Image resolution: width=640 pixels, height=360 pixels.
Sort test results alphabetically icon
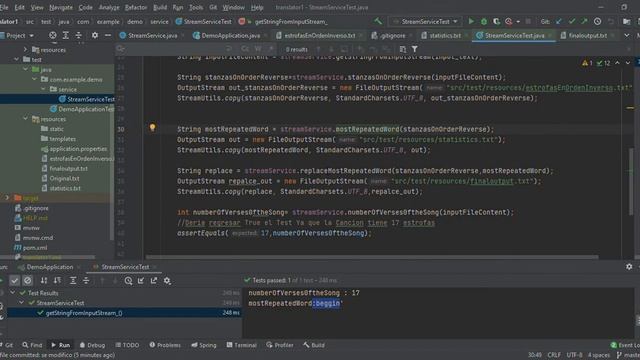point(44,280)
